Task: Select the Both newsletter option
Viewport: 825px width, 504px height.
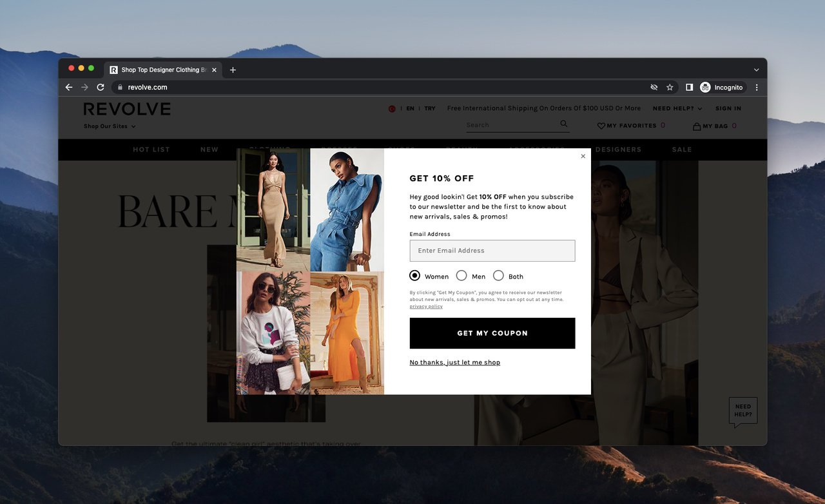Action: pyautogui.click(x=499, y=275)
